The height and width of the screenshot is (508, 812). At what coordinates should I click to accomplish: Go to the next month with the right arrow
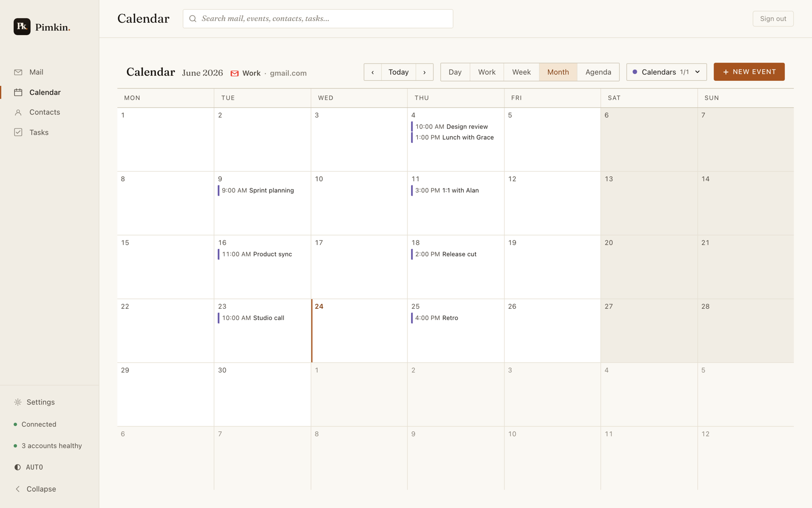click(424, 72)
